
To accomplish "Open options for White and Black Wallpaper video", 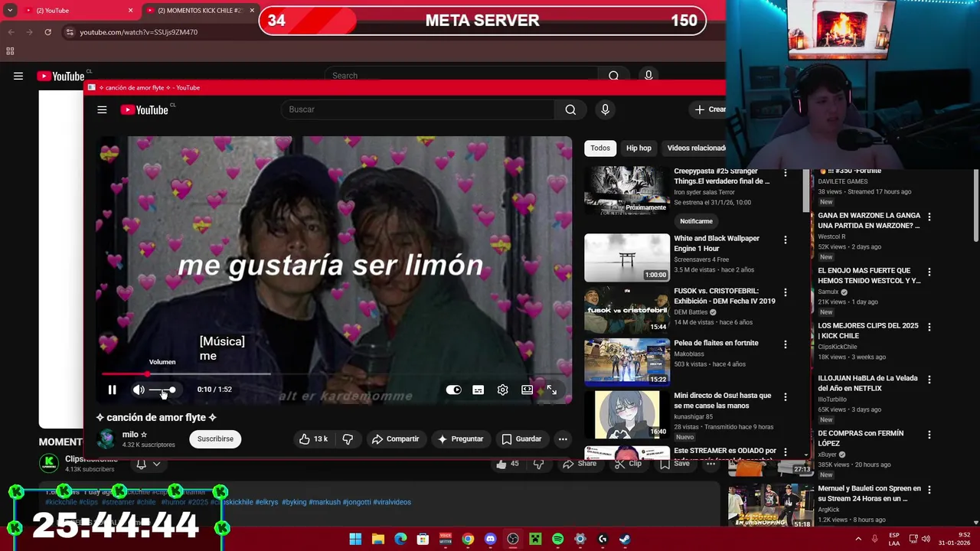I will coord(785,240).
